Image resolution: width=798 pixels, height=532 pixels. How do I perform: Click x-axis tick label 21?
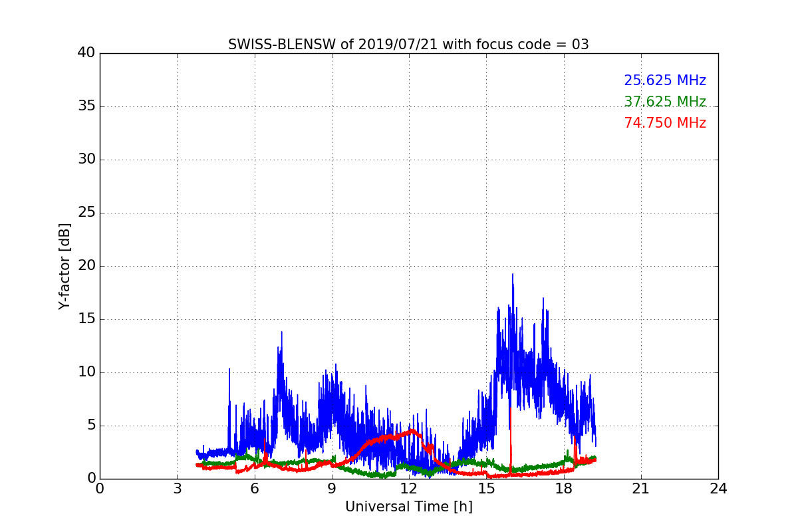(641, 489)
